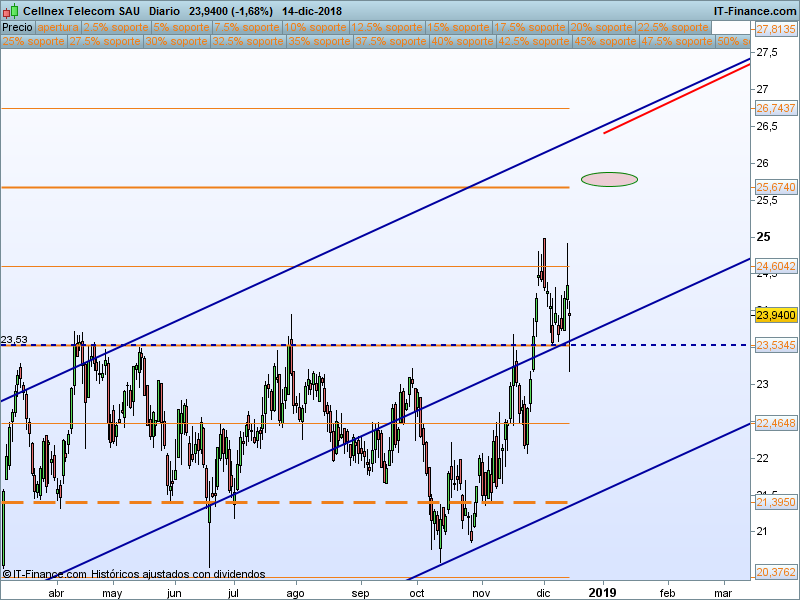Click the mar month axis label

coord(723,593)
